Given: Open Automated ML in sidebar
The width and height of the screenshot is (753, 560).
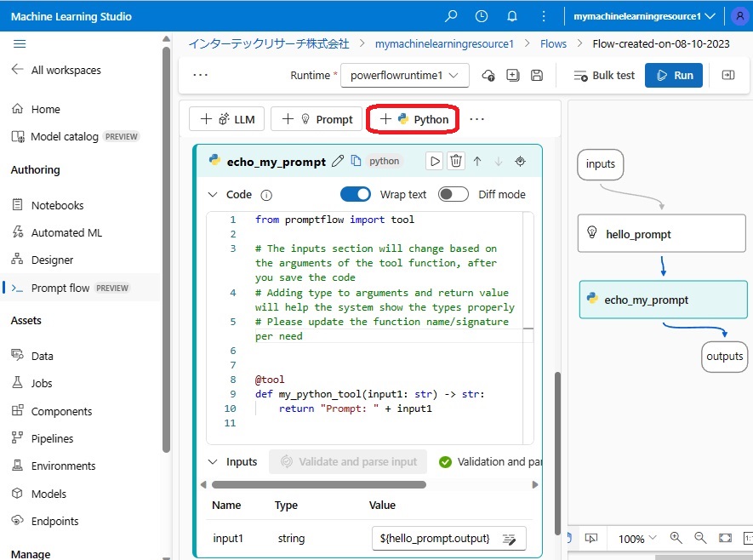Looking at the screenshot, I should click(x=66, y=233).
